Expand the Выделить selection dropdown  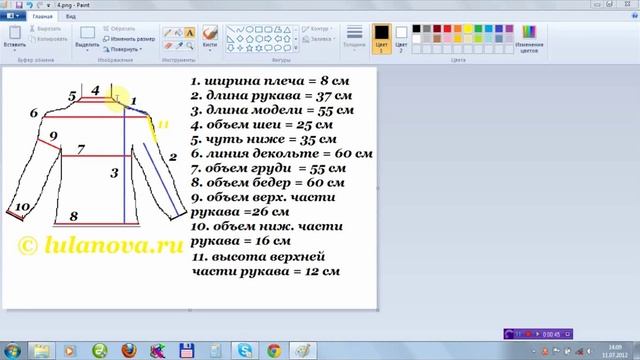pyautogui.click(x=87, y=50)
